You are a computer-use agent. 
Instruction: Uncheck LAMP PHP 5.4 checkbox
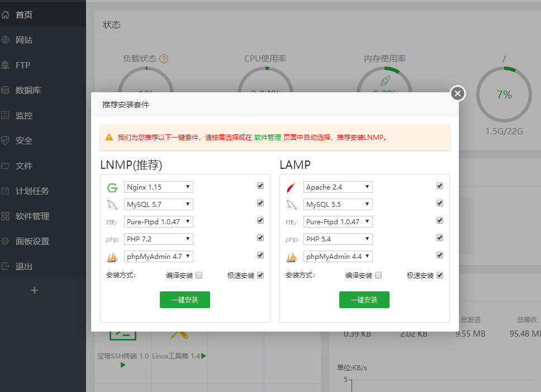coord(440,238)
